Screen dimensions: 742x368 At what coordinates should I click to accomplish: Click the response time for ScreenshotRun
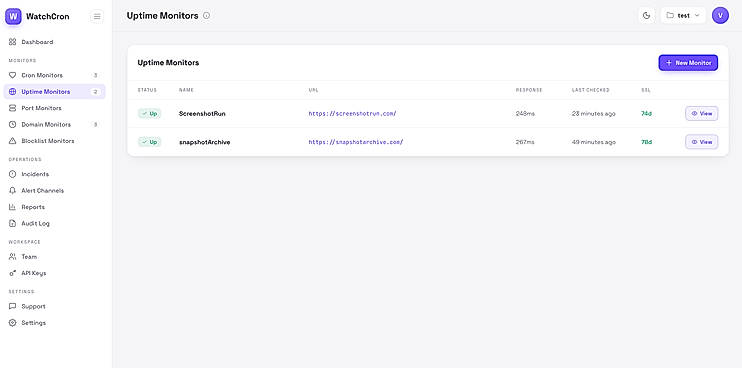(x=525, y=114)
